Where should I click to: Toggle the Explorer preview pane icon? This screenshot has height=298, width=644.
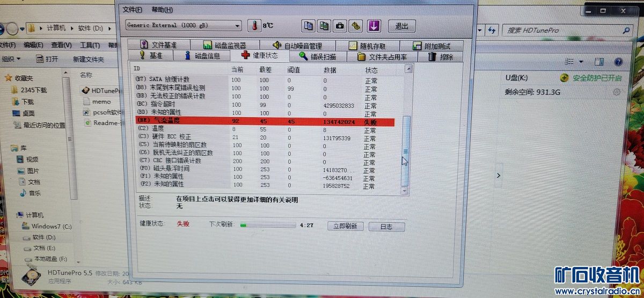tap(601, 62)
